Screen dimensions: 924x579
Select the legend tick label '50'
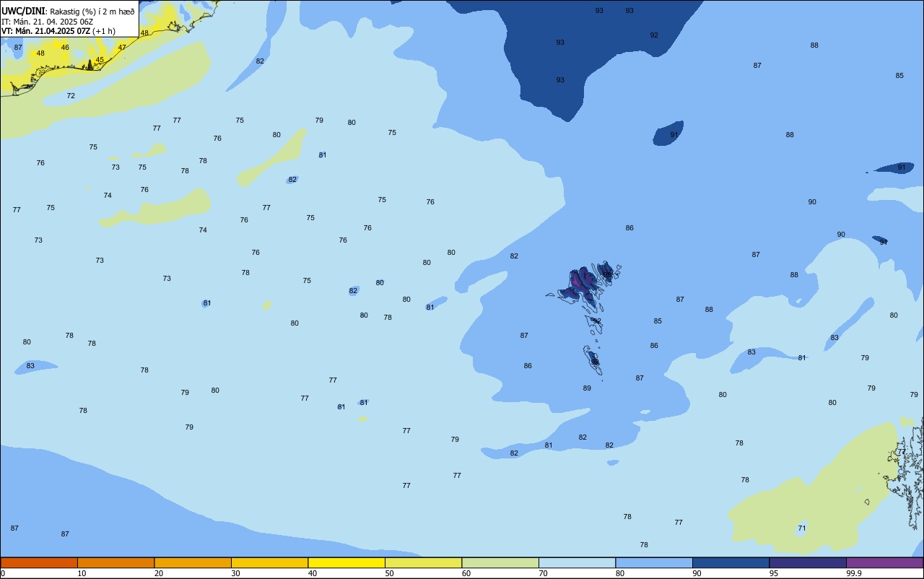click(x=389, y=573)
